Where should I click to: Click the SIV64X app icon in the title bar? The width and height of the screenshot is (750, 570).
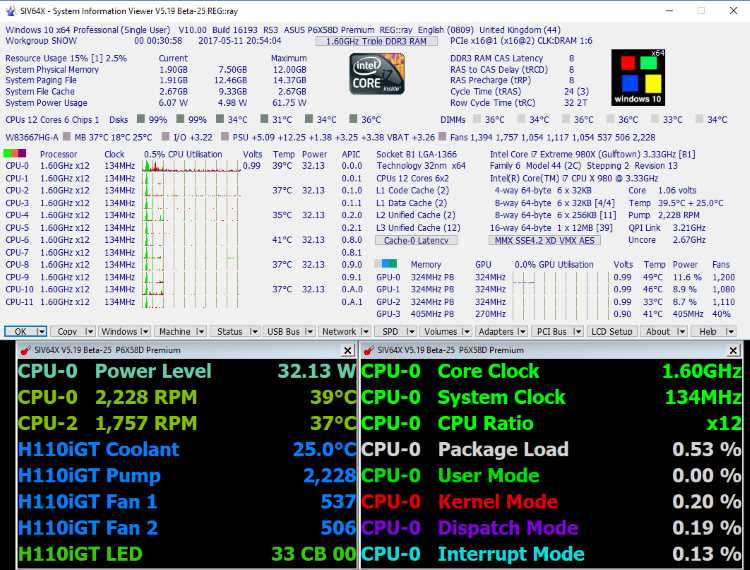(10, 11)
